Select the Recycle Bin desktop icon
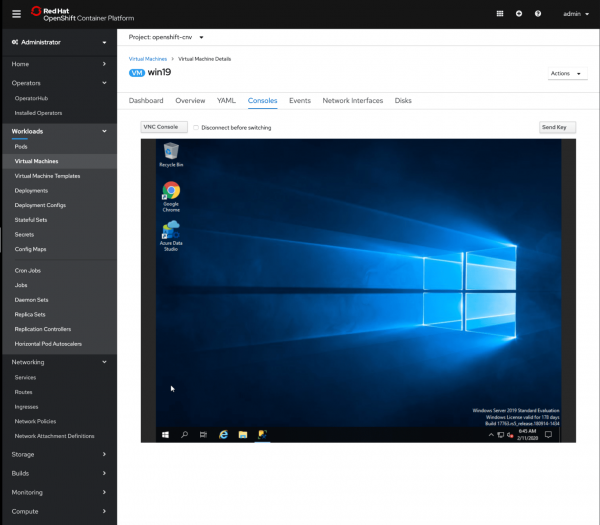600x525 pixels. tap(171, 152)
